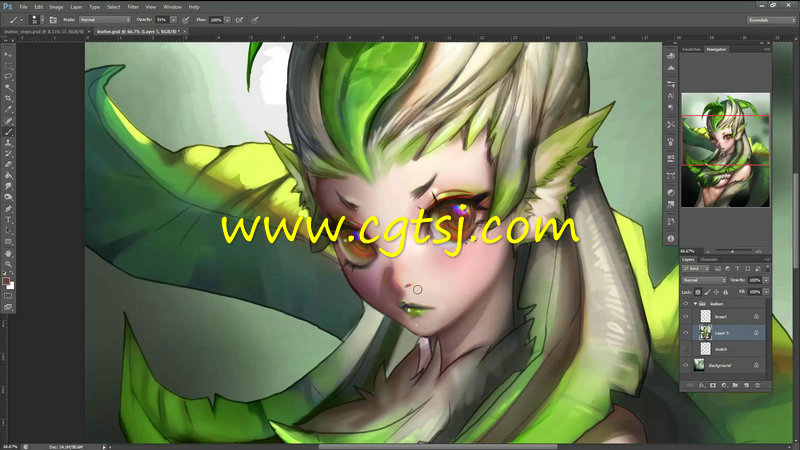Select the Eyedropper tool

click(8, 109)
